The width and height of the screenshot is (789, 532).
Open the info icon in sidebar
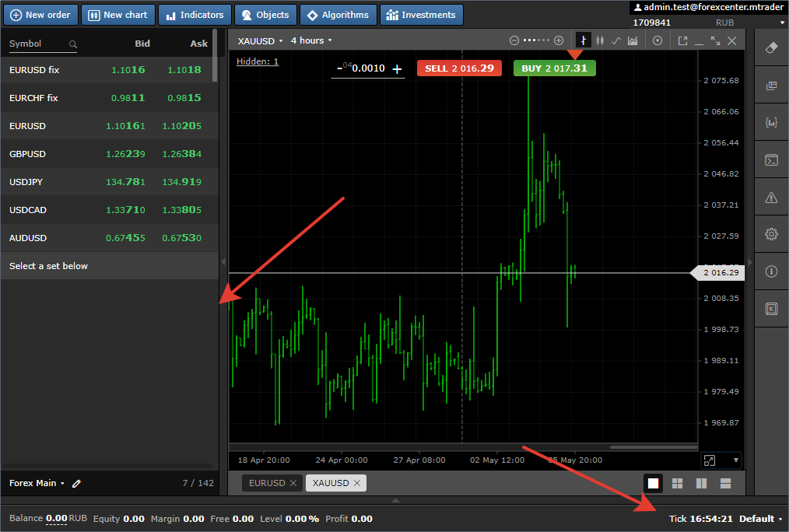(x=771, y=271)
